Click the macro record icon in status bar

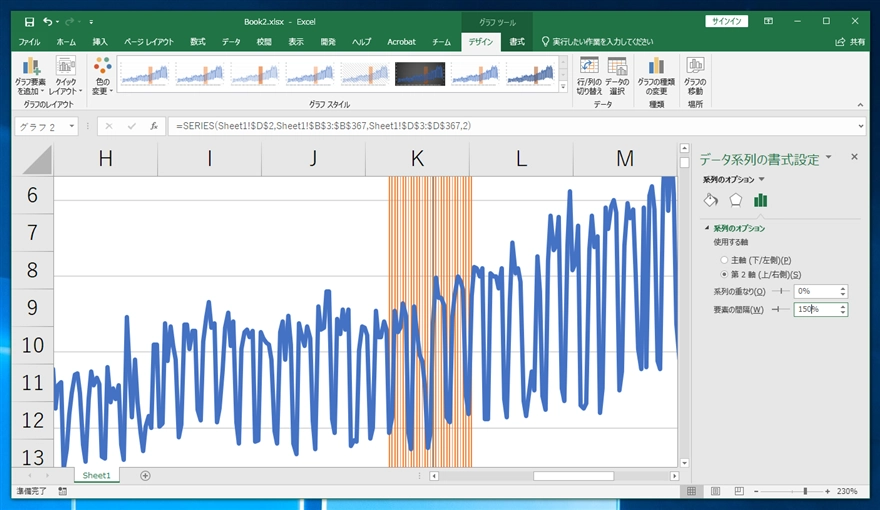point(62,491)
